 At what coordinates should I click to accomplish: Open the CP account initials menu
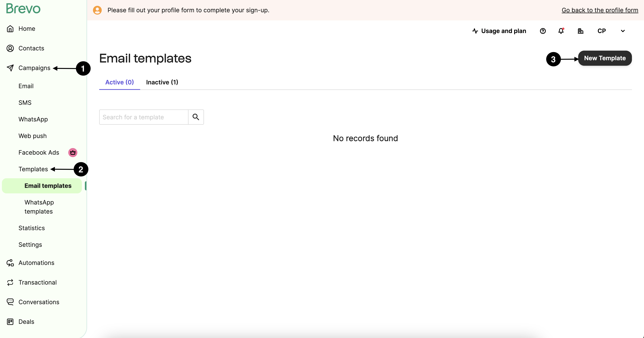coord(602,31)
